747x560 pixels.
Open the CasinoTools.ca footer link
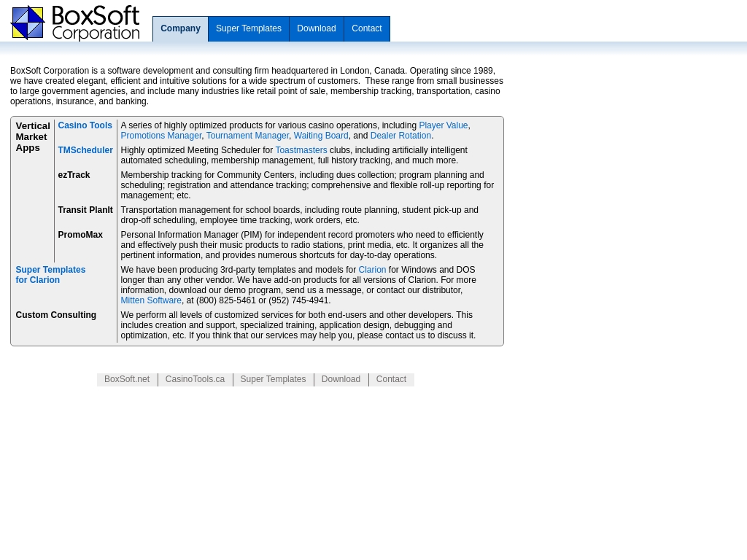coord(195,379)
